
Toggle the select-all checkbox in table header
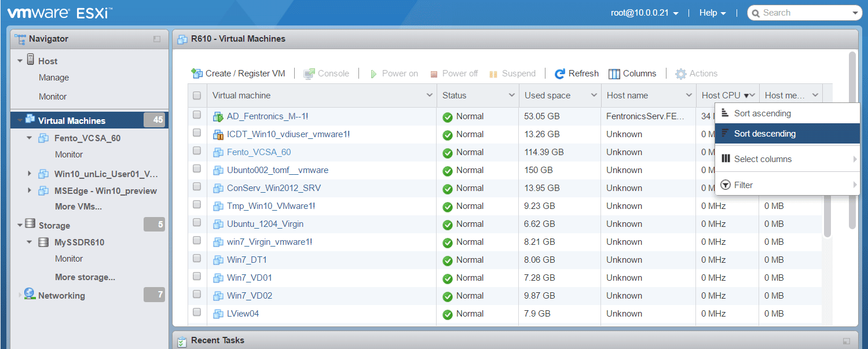click(x=197, y=95)
